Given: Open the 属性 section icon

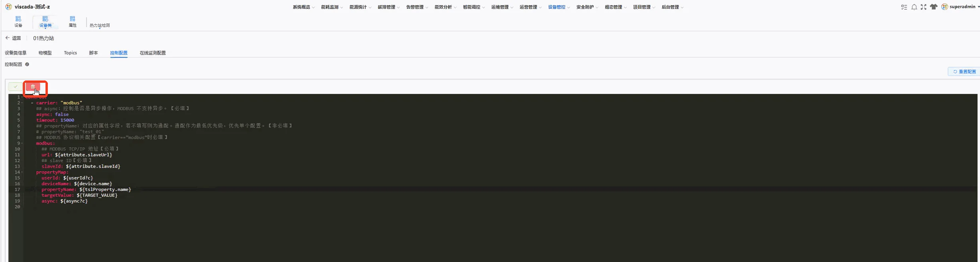Looking at the screenshot, I should [x=73, y=22].
